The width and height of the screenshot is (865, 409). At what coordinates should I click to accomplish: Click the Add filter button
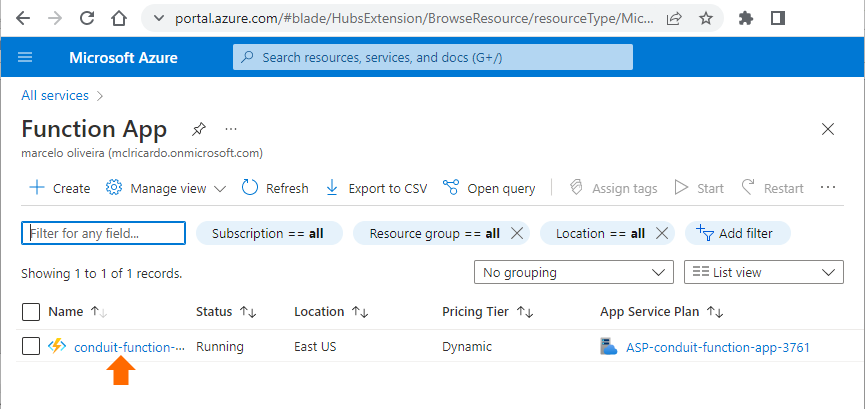coord(738,233)
